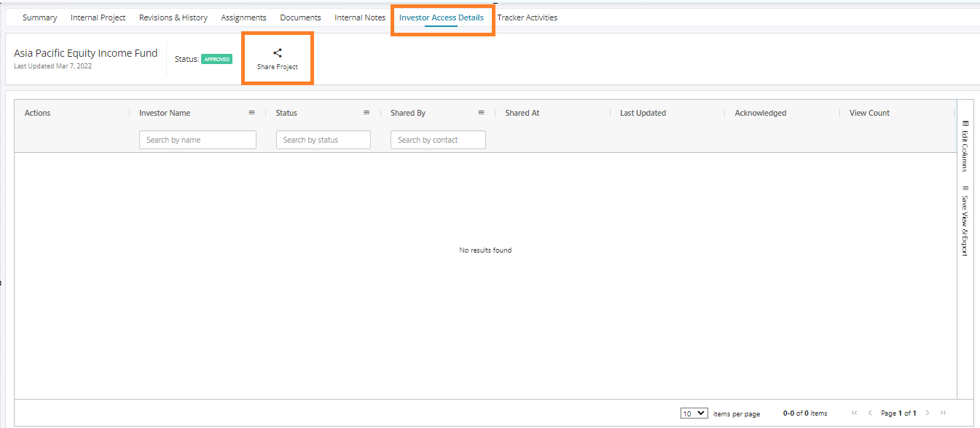The height and width of the screenshot is (428, 980).
Task: Select the Investor Access Details tab
Action: [x=442, y=17]
